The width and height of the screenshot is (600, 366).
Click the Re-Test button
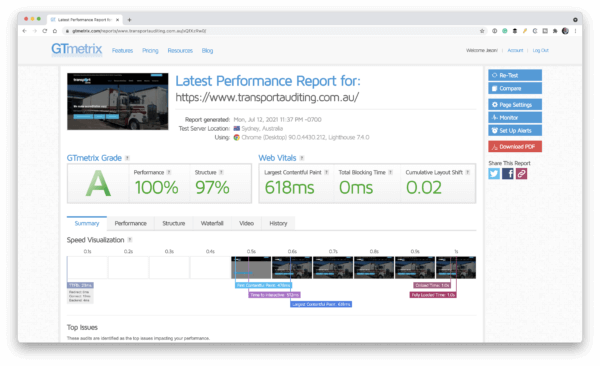pos(515,75)
